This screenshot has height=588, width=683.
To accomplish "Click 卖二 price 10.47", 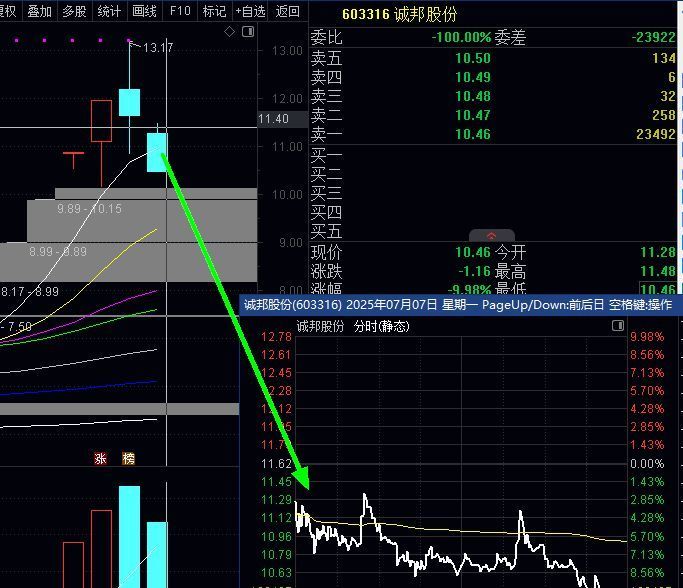I will tap(473, 115).
